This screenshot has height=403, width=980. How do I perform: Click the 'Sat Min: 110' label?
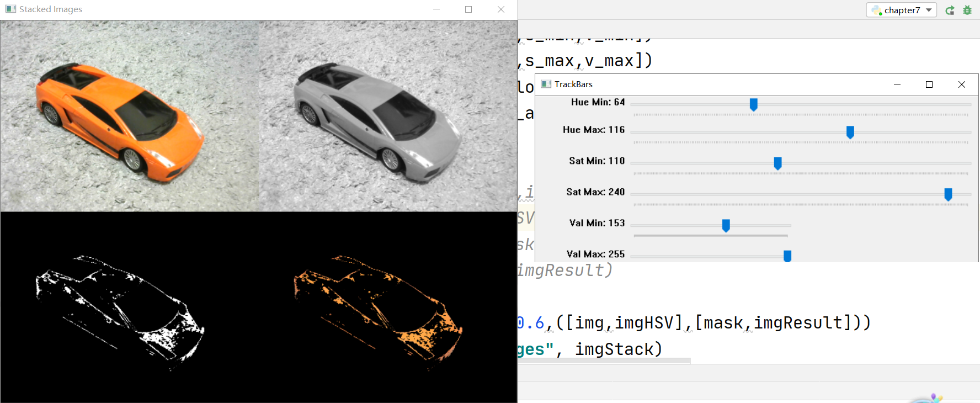(x=596, y=161)
